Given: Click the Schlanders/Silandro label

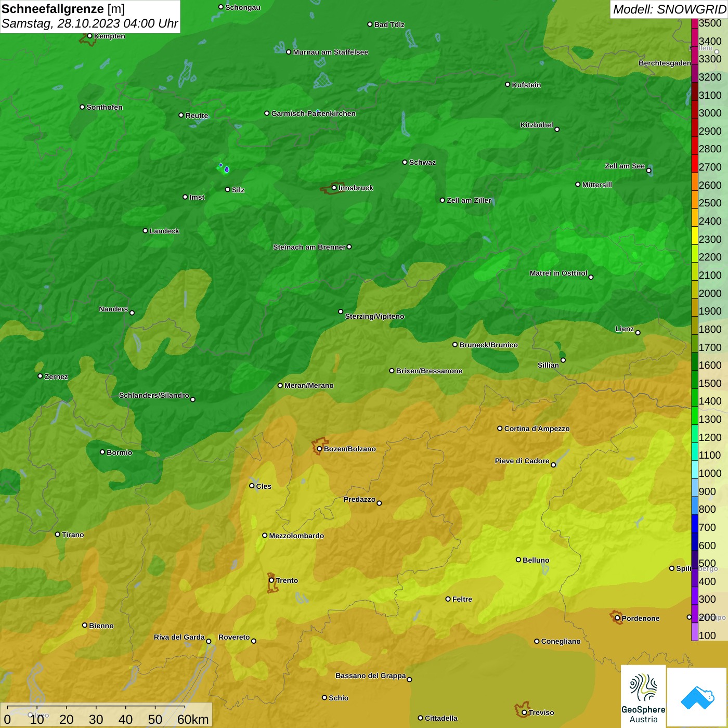Looking at the screenshot, I should tap(154, 395).
